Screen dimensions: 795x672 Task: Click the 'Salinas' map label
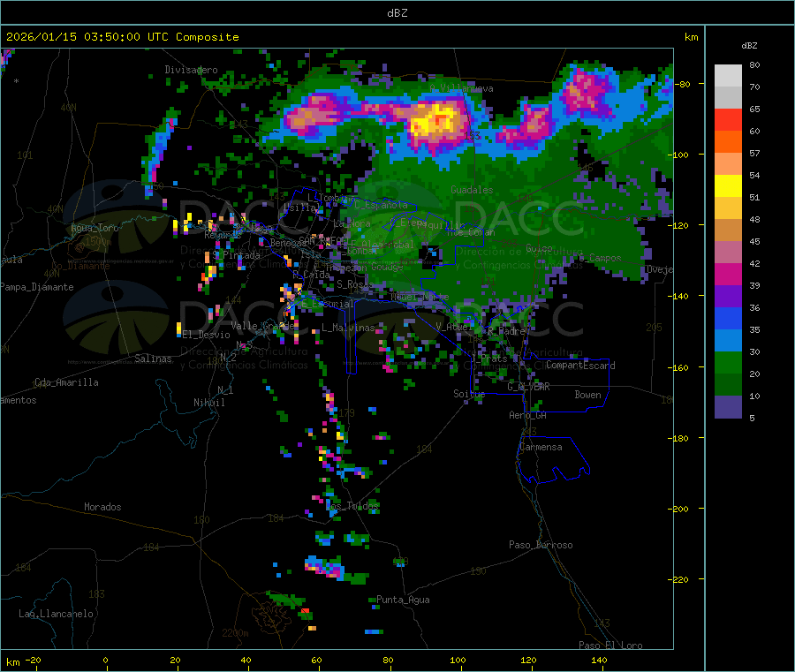click(x=153, y=359)
